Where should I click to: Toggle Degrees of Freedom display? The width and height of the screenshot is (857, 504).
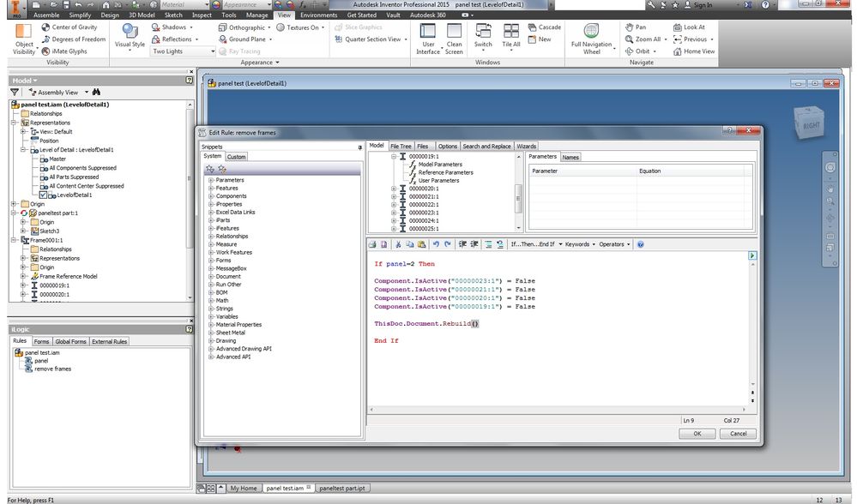click(75, 39)
